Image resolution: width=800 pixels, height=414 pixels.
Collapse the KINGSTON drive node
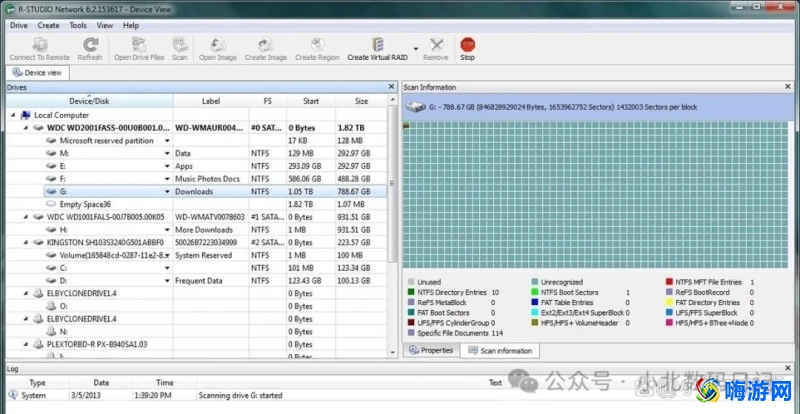(x=26, y=242)
